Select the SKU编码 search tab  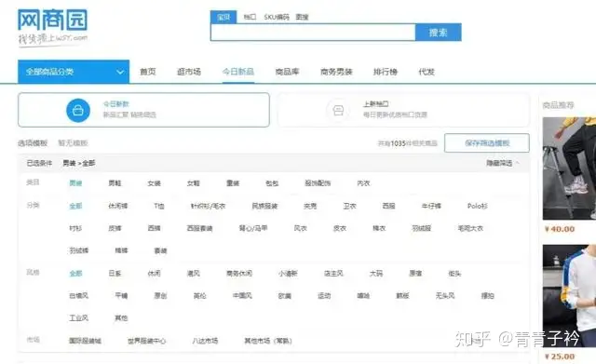(277, 17)
